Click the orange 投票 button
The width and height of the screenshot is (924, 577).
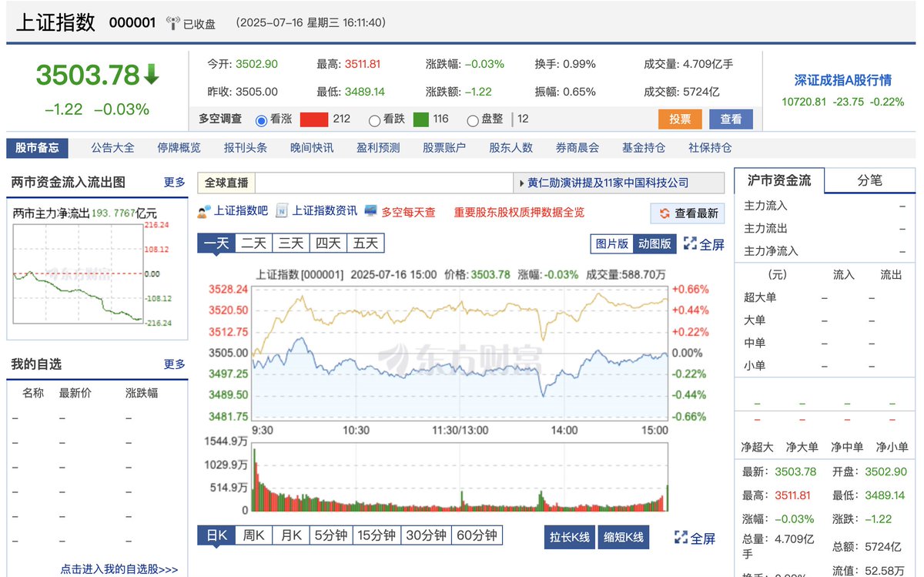click(x=680, y=119)
